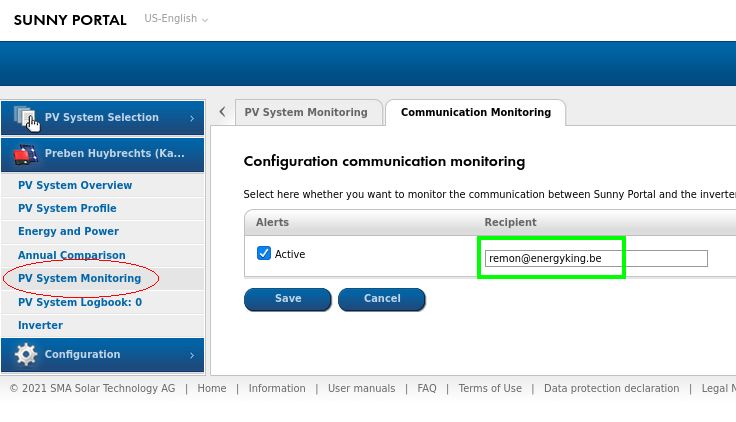Screen dimensions: 736x422
Task: Click the Configuration gear icon
Action: pos(26,355)
